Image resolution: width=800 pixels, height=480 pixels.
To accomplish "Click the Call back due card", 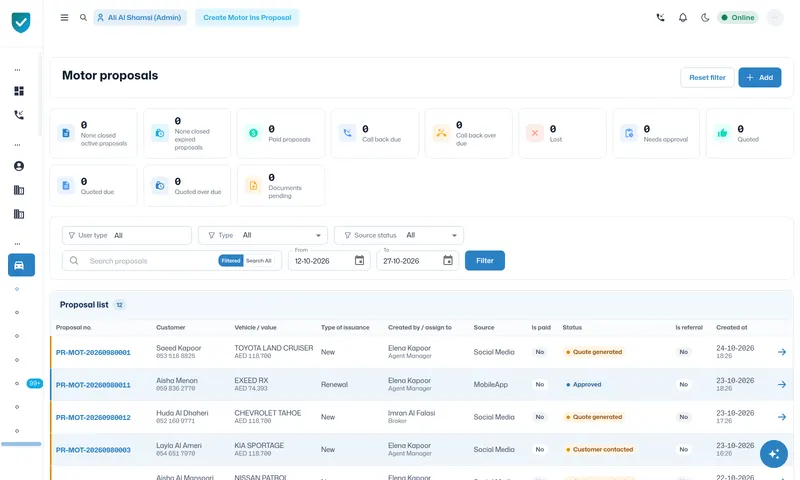I will [x=375, y=133].
